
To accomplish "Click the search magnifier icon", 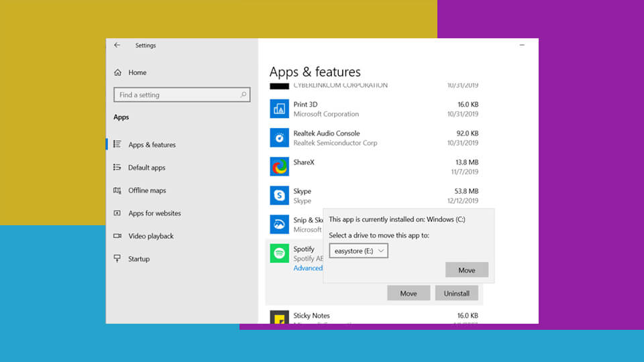I will [x=243, y=95].
